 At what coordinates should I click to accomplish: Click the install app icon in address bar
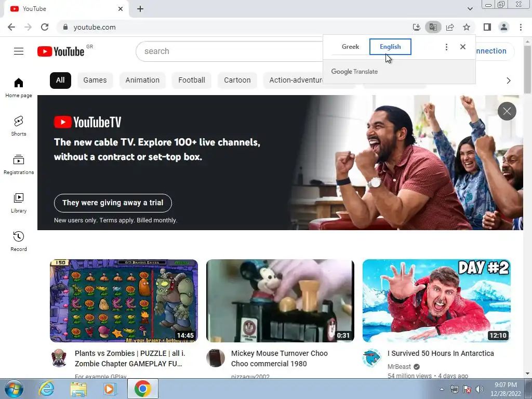coord(416,27)
